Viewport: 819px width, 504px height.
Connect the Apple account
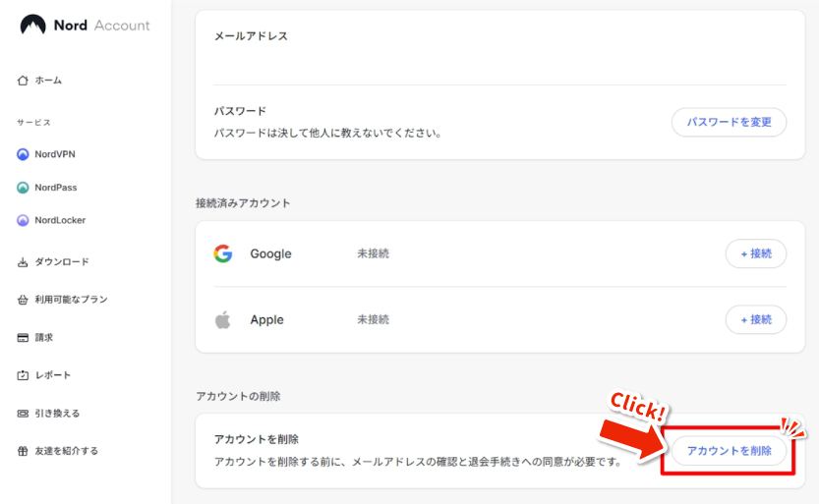755,319
